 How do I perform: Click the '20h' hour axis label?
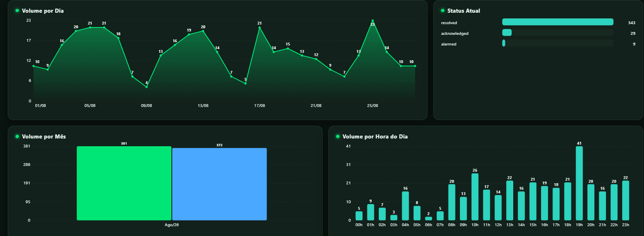click(x=591, y=225)
